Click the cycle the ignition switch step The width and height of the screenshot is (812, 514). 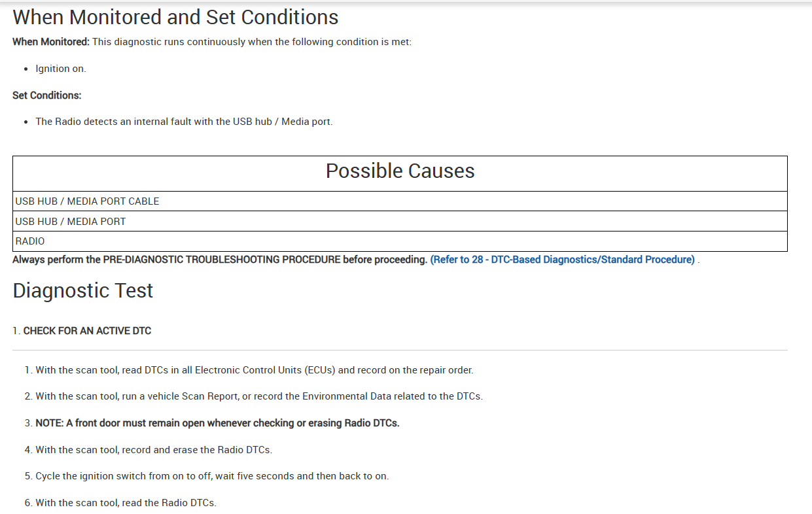click(x=212, y=476)
